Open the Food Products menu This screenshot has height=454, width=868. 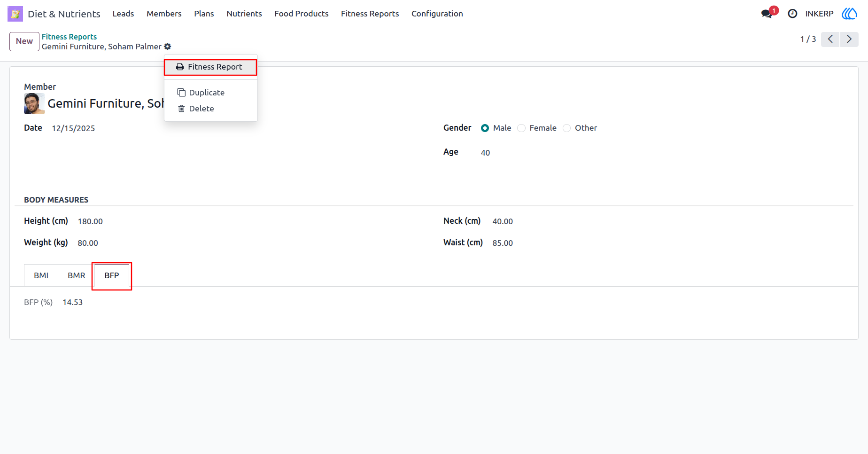[x=302, y=14]
